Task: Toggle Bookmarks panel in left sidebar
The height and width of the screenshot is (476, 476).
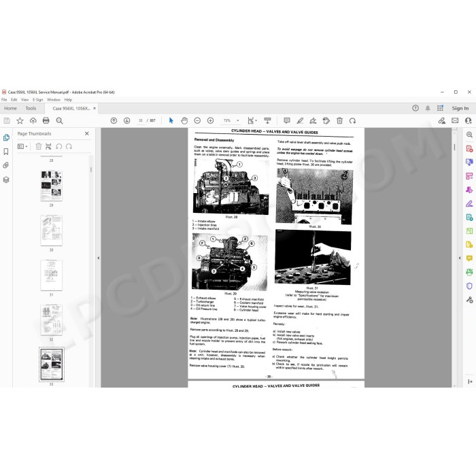Action: (6, 152)
